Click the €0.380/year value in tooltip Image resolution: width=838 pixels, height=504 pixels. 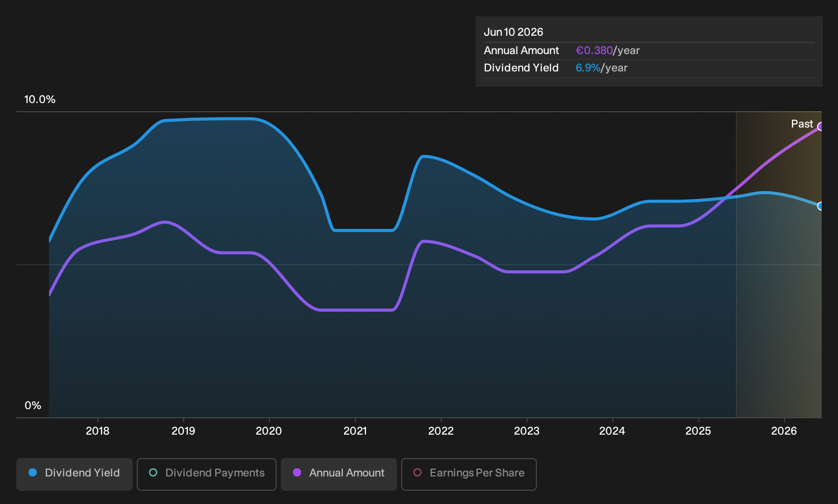tap(608, 51)
